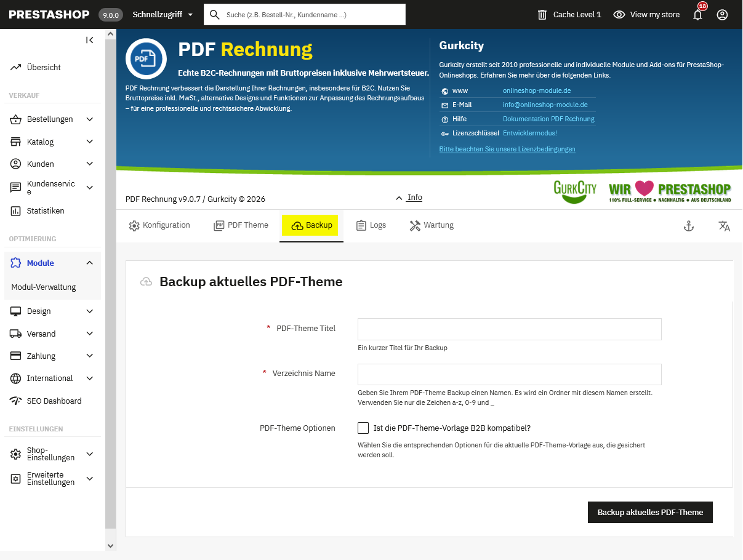Click the PDF-Theme Titel input field
Viewport: 743px width, 560px height.
click(x=510, y=329)
